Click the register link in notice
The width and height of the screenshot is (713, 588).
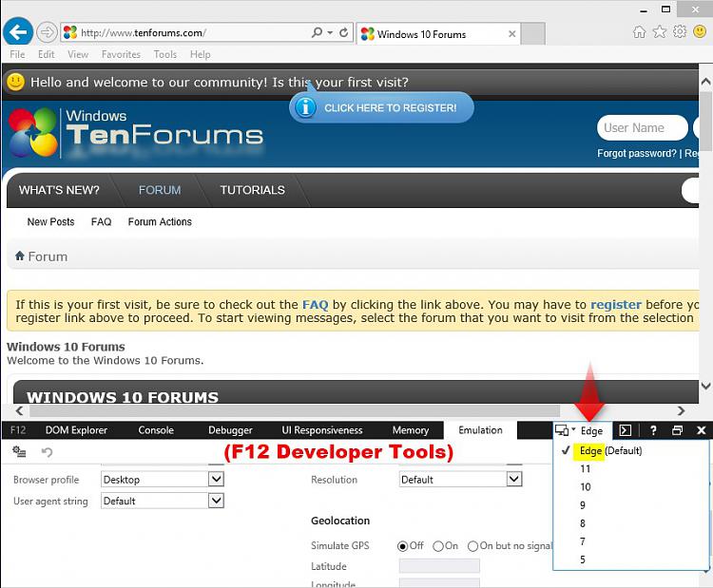(x=616, y=305)
